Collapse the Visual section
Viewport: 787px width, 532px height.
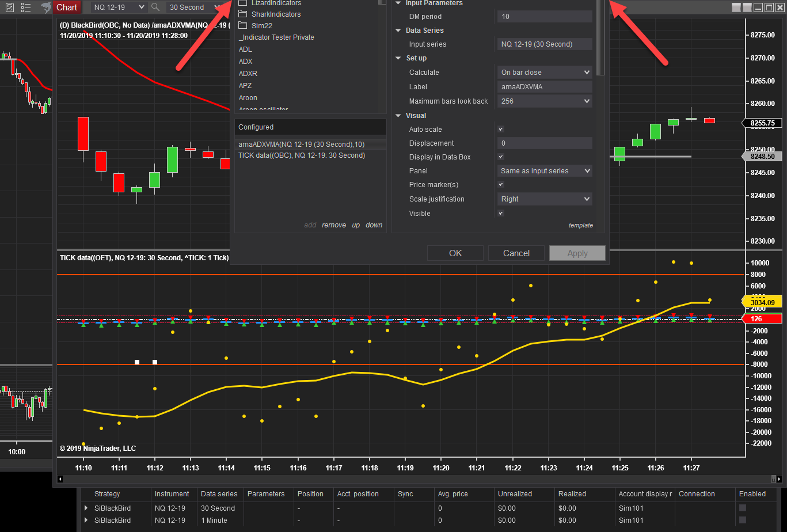(x=398, y=116)
